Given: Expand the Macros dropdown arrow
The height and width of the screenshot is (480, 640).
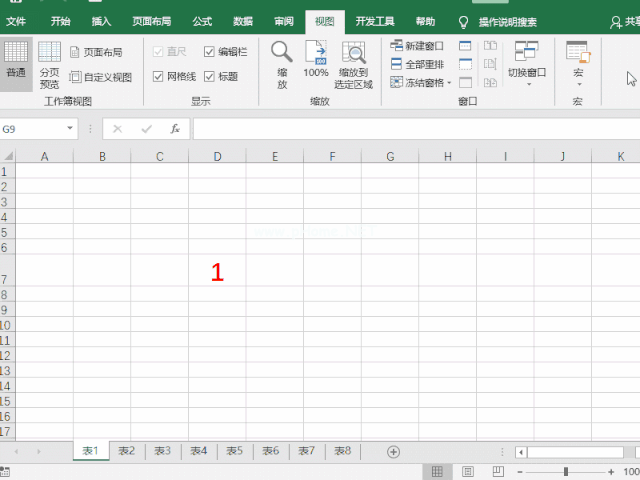Looking at the screenshot, I should pyautogui.click(x=578, y=84).
